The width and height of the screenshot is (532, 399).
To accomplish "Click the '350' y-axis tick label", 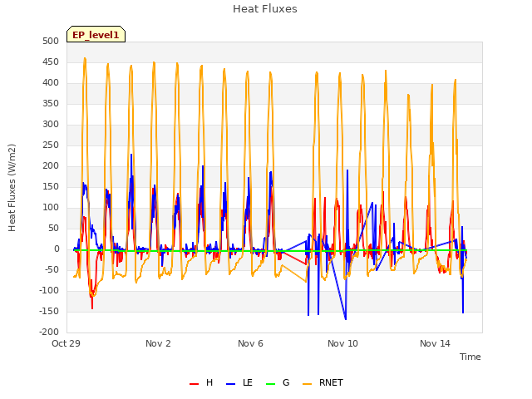I will point(51,103).
